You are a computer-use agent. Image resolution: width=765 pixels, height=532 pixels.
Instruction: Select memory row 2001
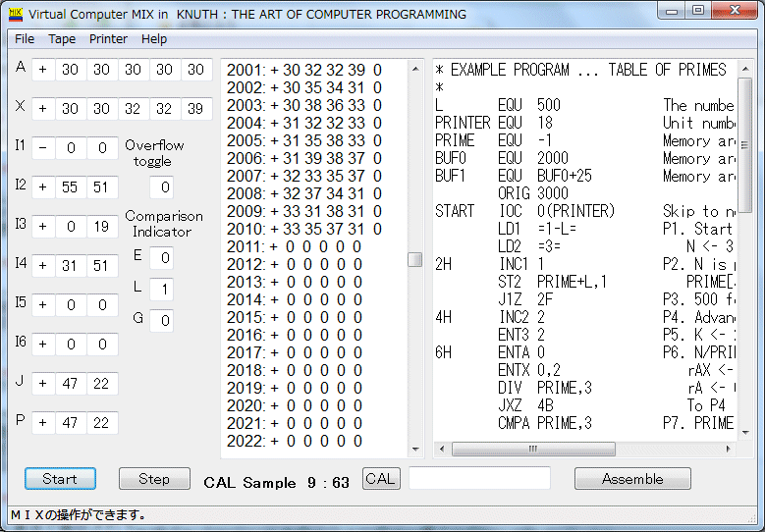tap(304, 71)
